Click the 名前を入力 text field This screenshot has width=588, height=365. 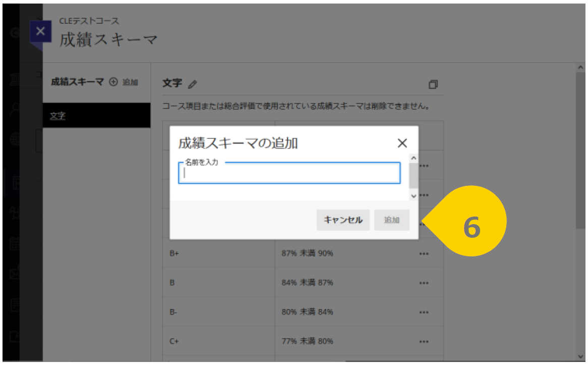click(289, 173)
